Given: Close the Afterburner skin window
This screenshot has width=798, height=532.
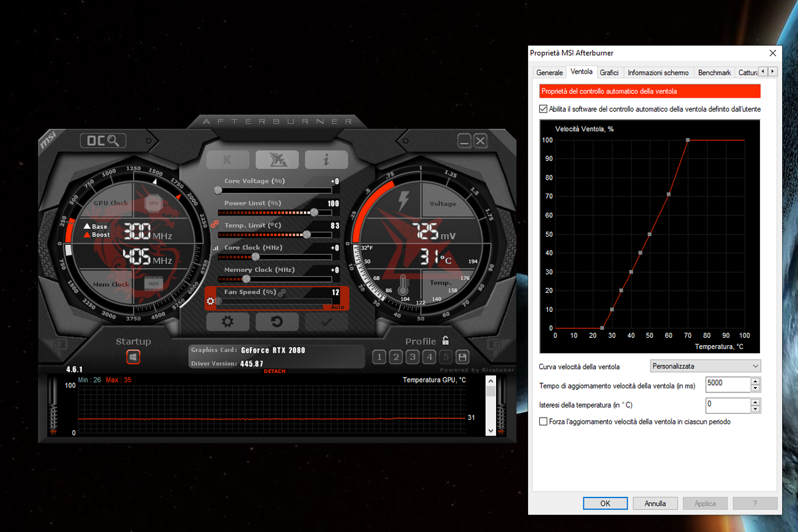Looking at the screenshot, I should click(x=480, y=140).
